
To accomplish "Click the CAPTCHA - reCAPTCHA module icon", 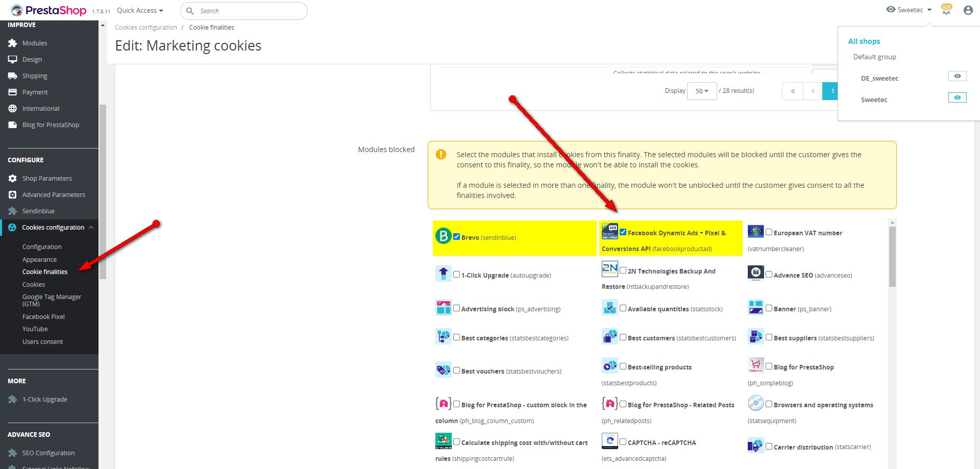I will click(x=610, y=441).
